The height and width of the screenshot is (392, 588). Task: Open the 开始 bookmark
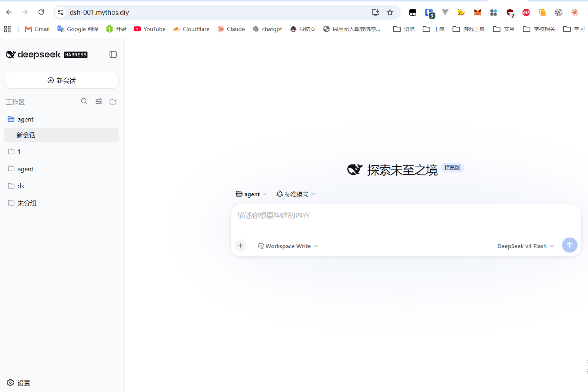[x=116, y=29]
